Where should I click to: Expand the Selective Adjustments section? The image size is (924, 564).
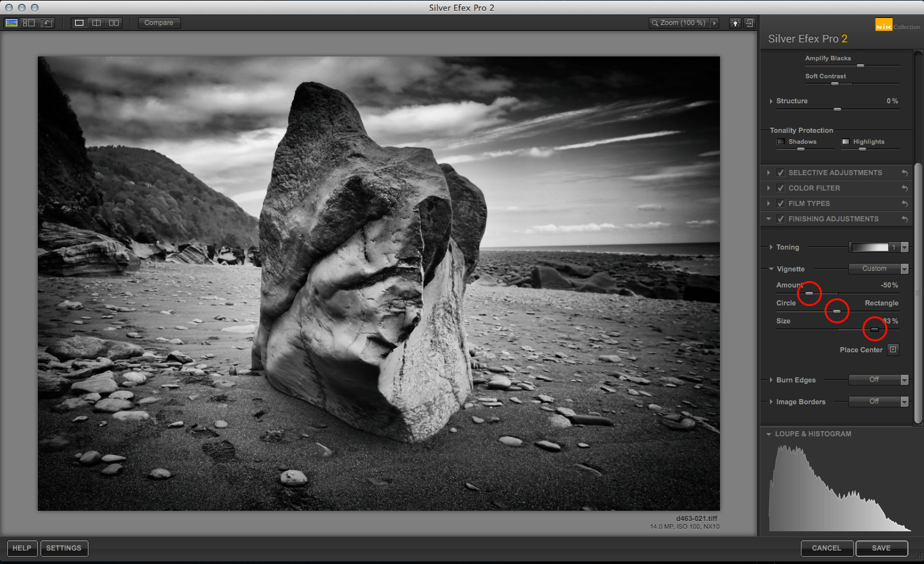click(x=769, y=173)
